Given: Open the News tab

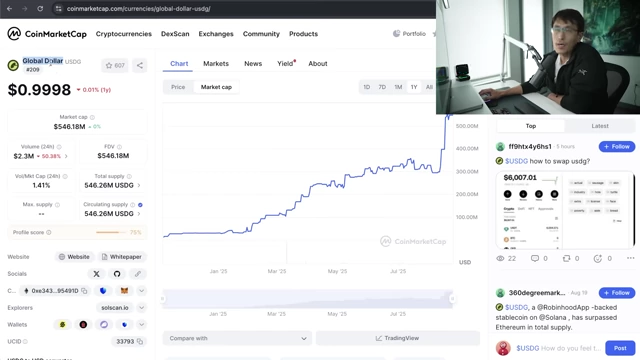Looking at the screenshot, I should pyautogui.click(x=253, y=64).
